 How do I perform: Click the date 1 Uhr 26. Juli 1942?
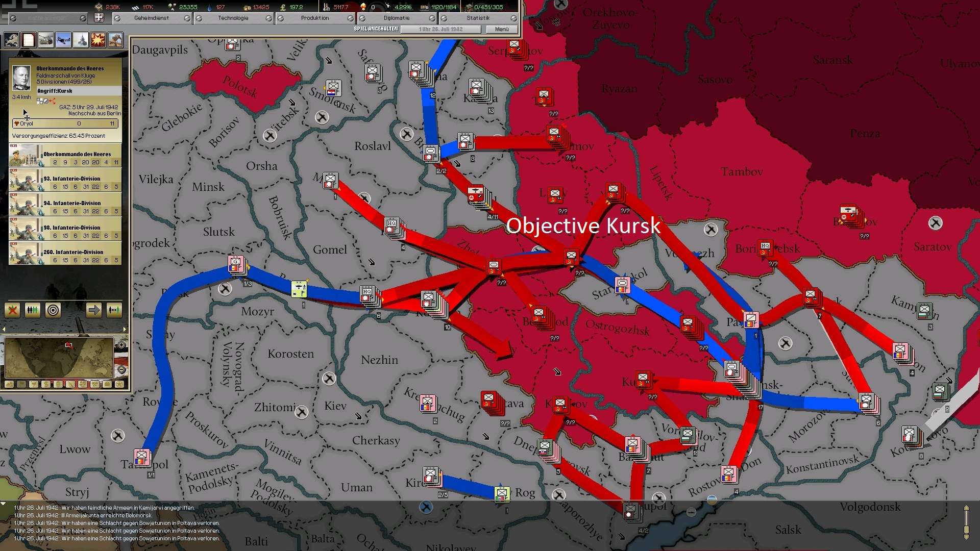[441, 29]
